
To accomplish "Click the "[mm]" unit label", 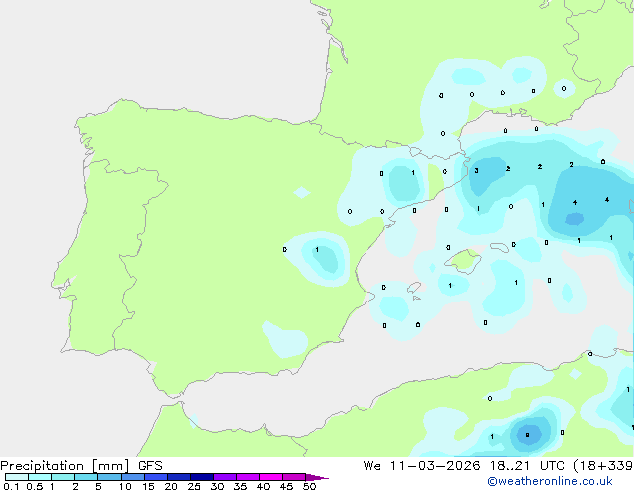I will pyautogui.click(x=110, y=466).
